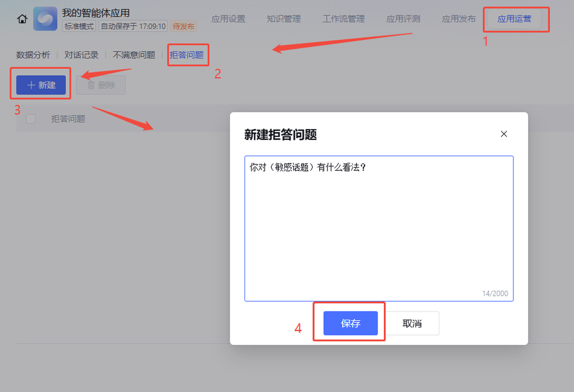Open the 应用评测 tab
The height and width of the screenshot is (392, 574).
tap(403, 19)
